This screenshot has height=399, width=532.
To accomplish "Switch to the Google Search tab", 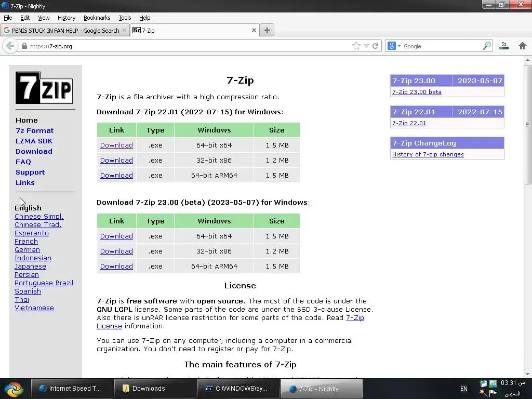I will point(65,30).
